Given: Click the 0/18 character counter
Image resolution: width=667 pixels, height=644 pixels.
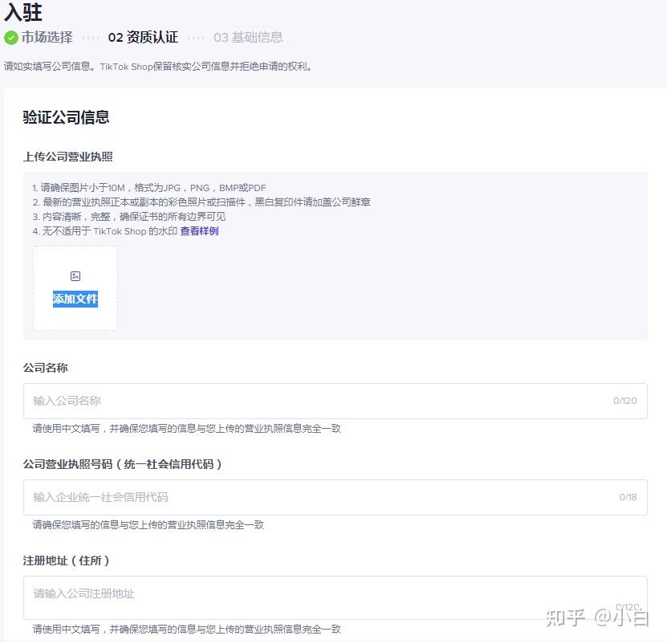Looking at the screenshot, I should (x=628, y=497).
